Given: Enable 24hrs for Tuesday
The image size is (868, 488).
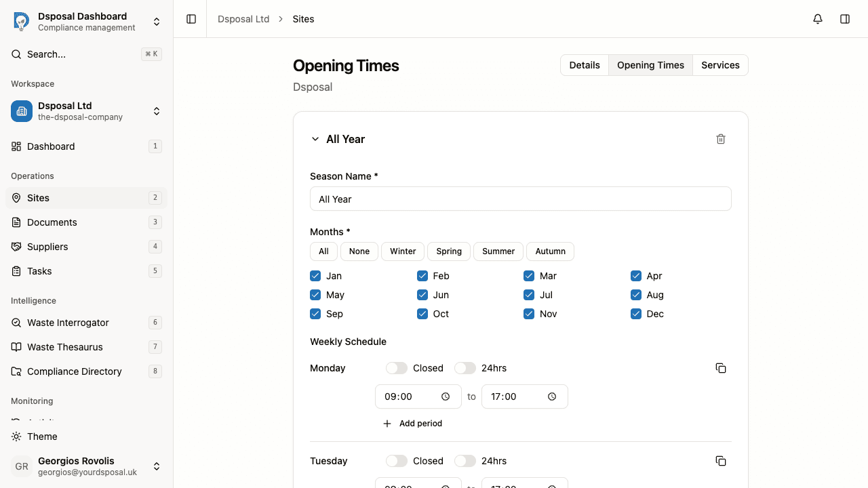Looking at the screenshot, I should point(465,461).
